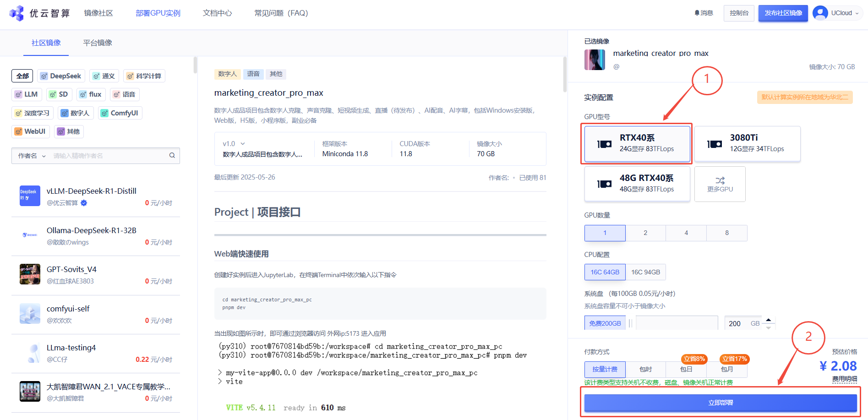Click the author name search field
The width and height of the screenshot is (868, 420).
coord(109,156)
